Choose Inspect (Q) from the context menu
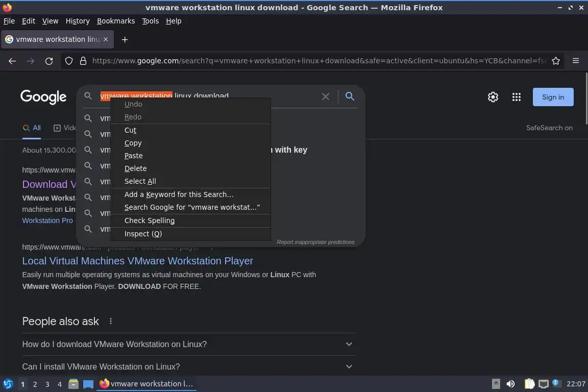Viewport: 588px width, 392px height. coord(190,234)
